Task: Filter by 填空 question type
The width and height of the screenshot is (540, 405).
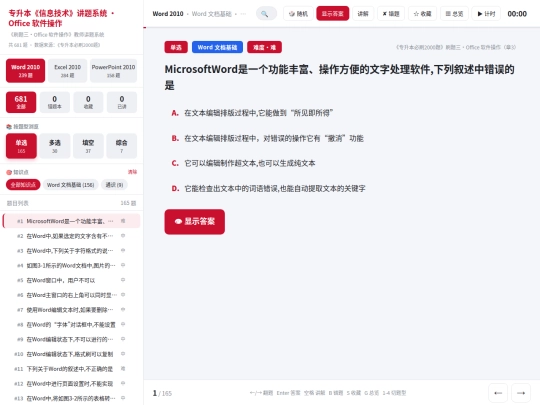Action: 88,146
